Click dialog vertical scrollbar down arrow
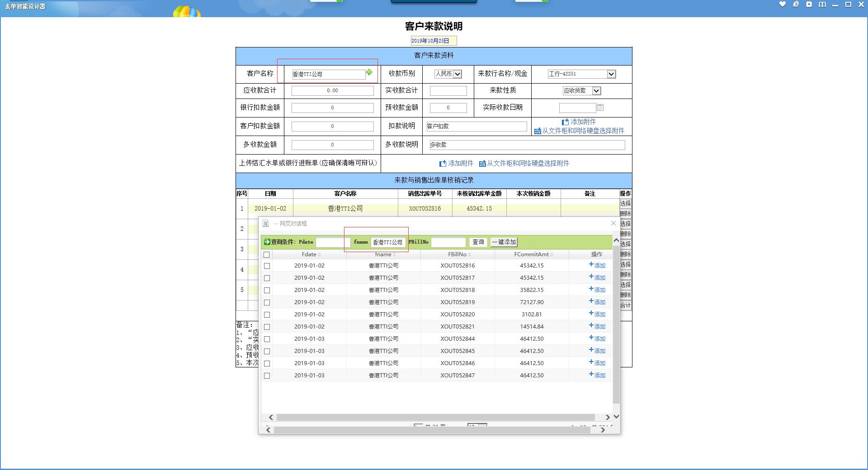The width and height of the screenshot is (868, 470). pyautogui.click(x=616, y=417)
